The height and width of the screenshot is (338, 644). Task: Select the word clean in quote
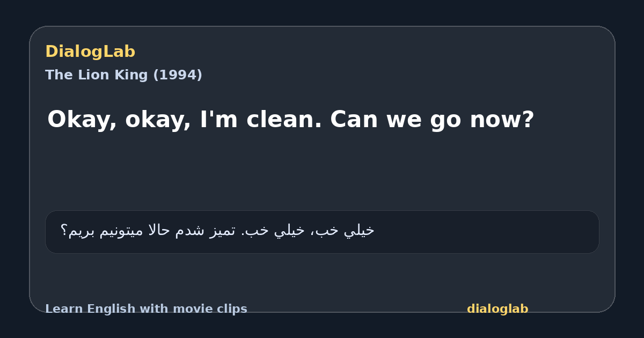tap(284, 119)
